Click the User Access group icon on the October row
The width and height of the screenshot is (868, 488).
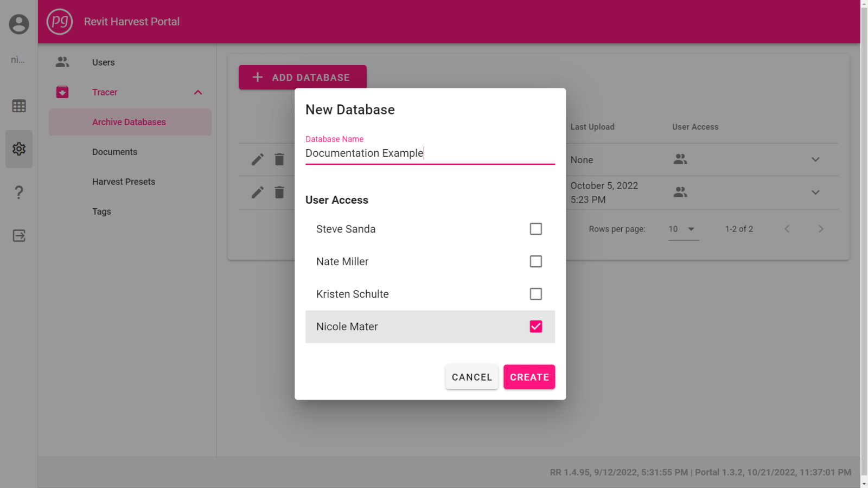(x=680, y=192)
